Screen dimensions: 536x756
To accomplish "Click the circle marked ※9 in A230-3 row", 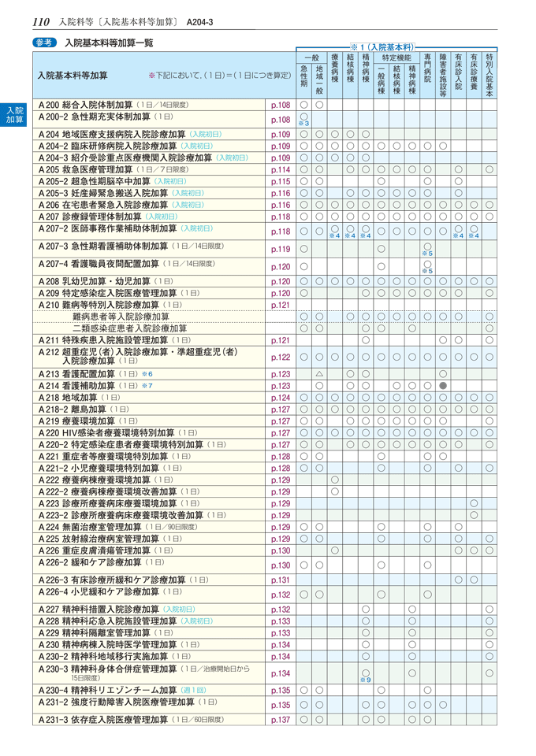I will pyautogui.click(x=366, y=673).
